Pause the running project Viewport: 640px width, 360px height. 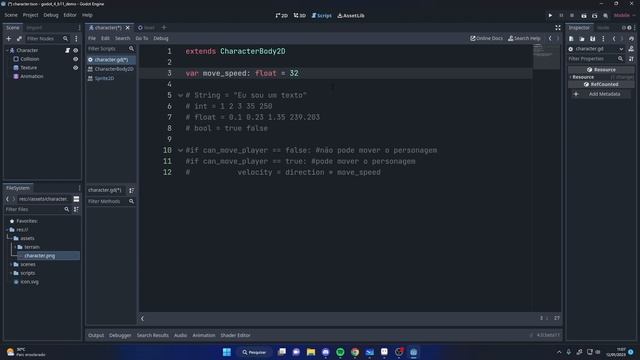(x=561, y=16)
